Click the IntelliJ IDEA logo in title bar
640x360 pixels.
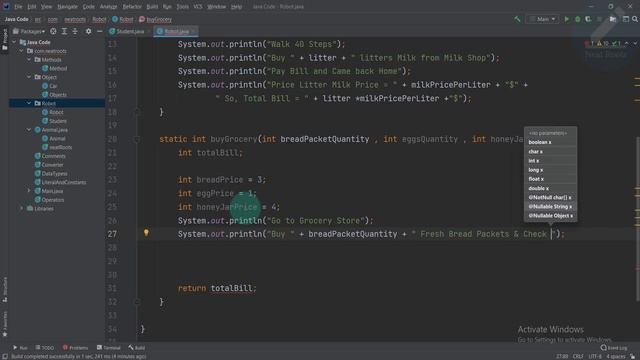click(x=6, y=6)
